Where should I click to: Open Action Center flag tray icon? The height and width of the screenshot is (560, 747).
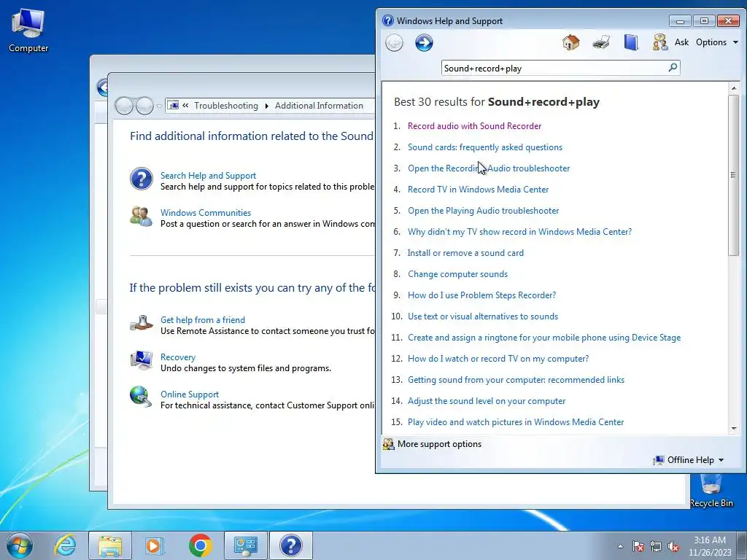(x=638, y=546)
